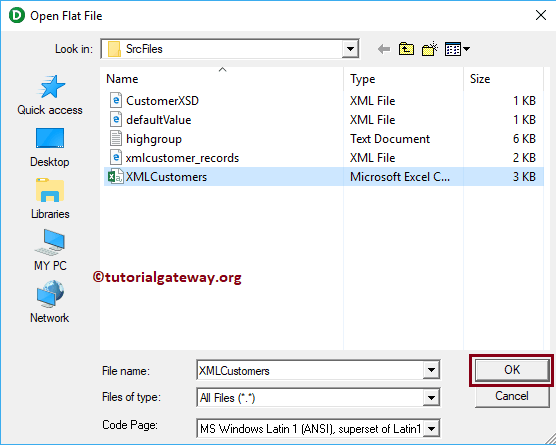Open the Libraries location
556x445 pixels.
pyautogui.click(x=50, y=199)
